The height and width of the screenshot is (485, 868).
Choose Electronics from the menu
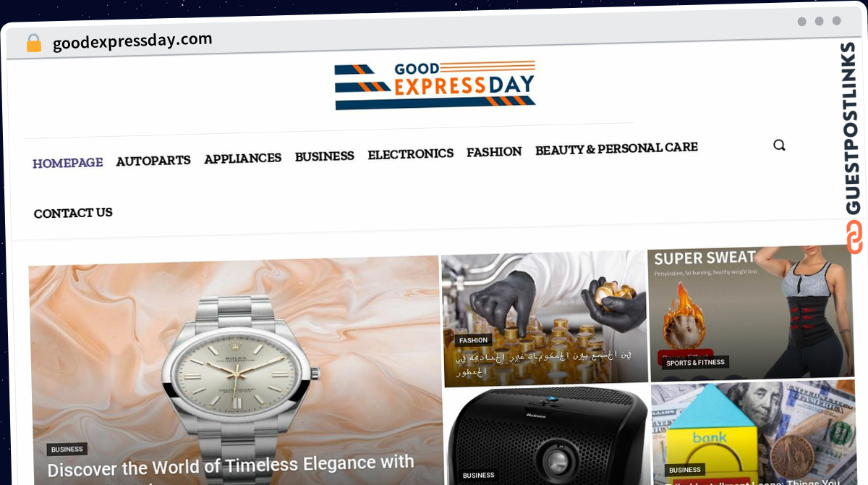pyautogui.click(x=411, y=154)
